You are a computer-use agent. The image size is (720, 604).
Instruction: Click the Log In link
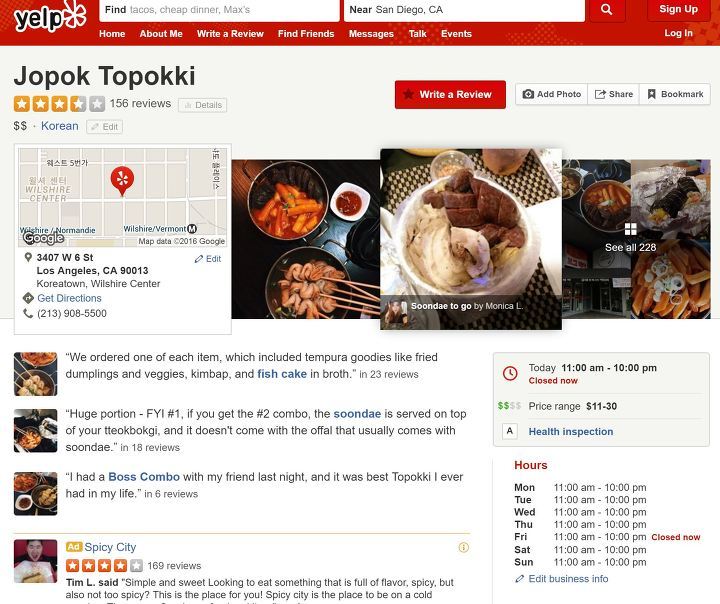(x=678, y=33)
